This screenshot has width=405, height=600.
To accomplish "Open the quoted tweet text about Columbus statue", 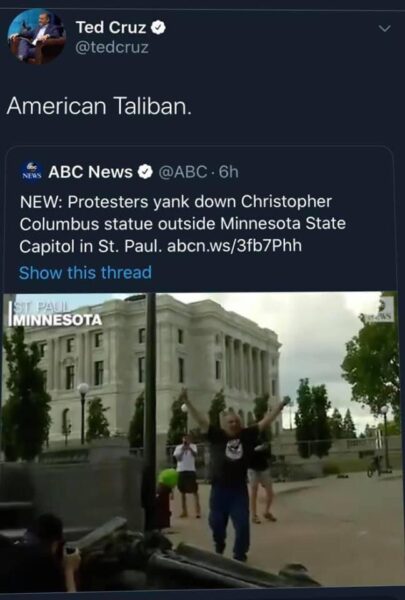I will tap(183, 224).
